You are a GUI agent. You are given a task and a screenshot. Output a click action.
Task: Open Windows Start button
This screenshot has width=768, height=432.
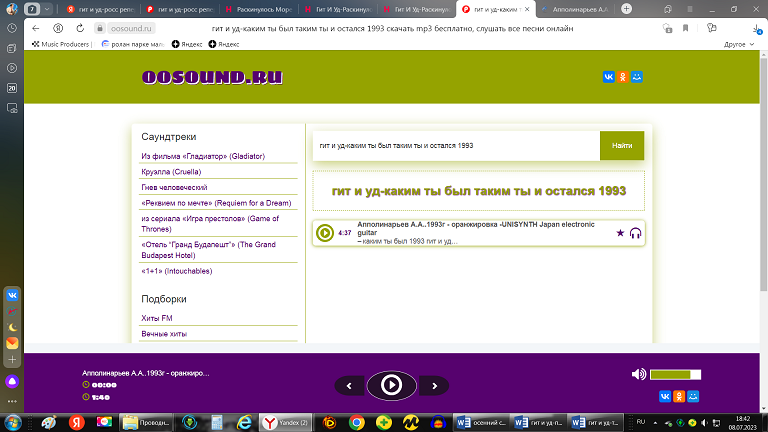click(13, 422)
